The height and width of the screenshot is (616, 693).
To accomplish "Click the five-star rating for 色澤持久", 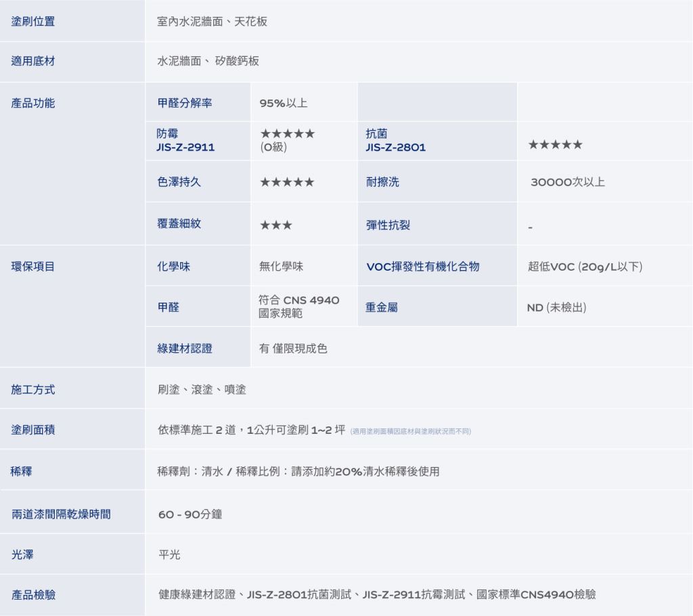I will [x=287, y=182].
